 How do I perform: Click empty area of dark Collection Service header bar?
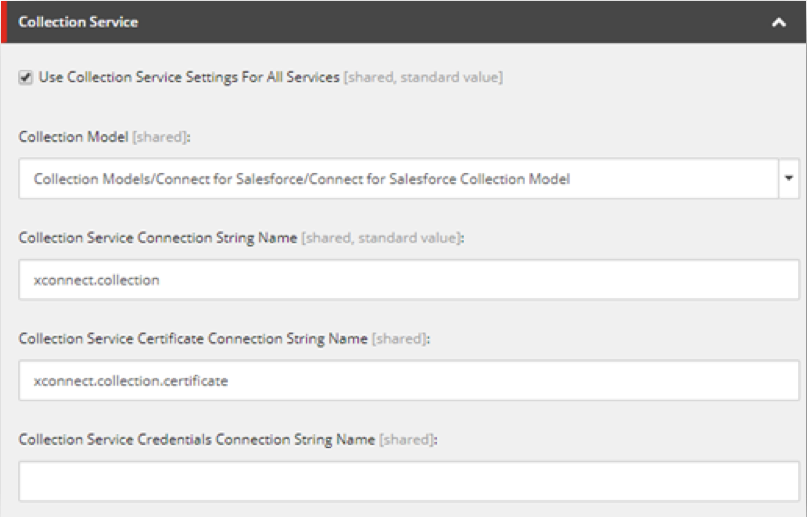tap(450, 22)
